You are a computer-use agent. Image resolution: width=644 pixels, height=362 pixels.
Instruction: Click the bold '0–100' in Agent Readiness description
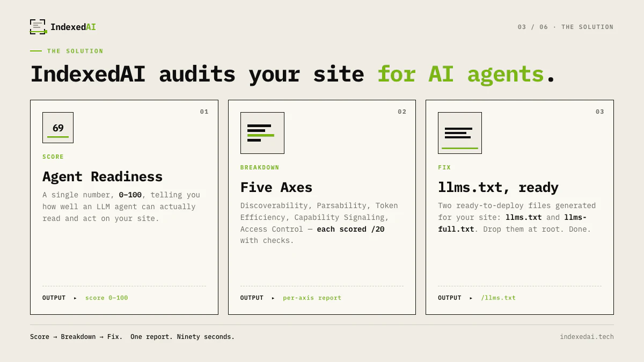click(x=130, y=195)
